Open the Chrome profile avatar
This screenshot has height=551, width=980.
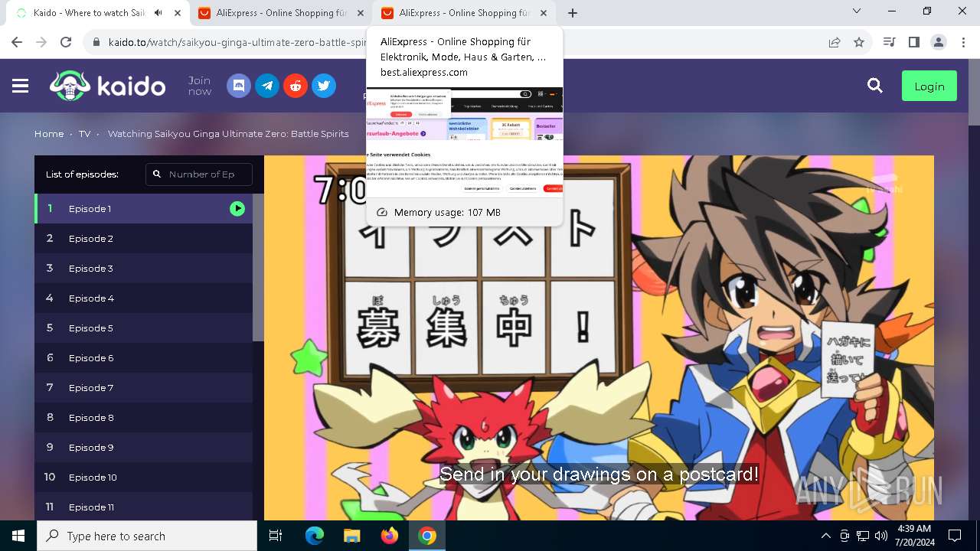click(x=939, y=42)
